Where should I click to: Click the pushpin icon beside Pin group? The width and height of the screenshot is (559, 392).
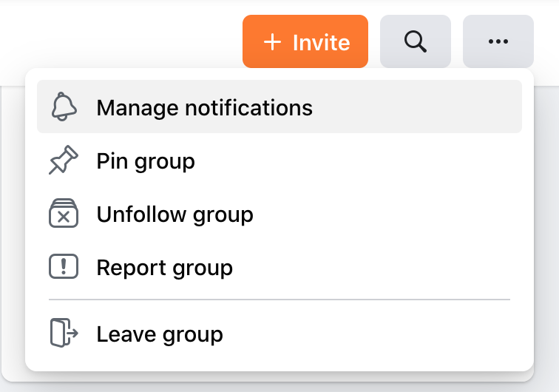(x=64, y=160)
